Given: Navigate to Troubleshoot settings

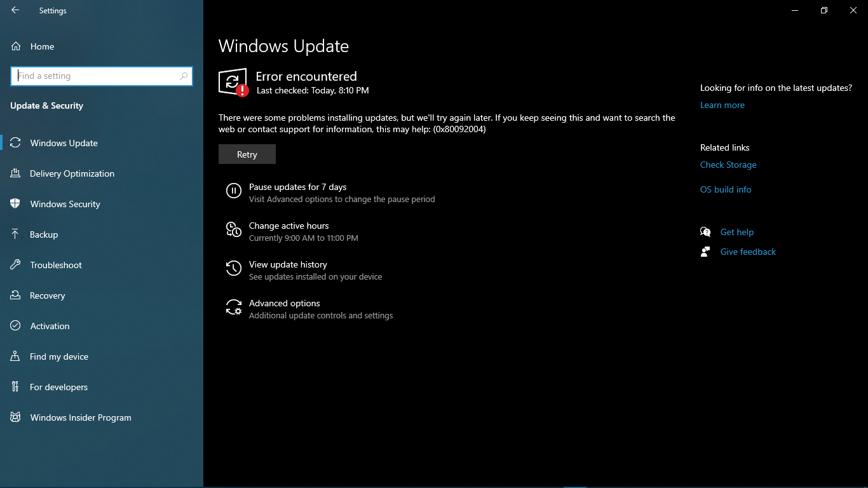Looking at the screenshot, I should click(102, 265).
